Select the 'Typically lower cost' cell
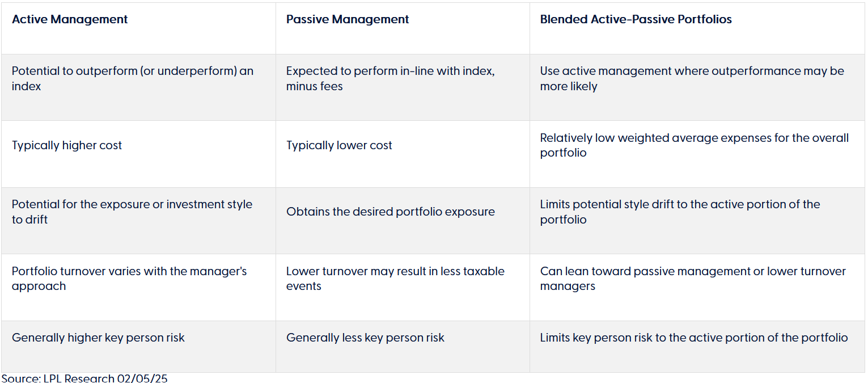 (403, 154)
